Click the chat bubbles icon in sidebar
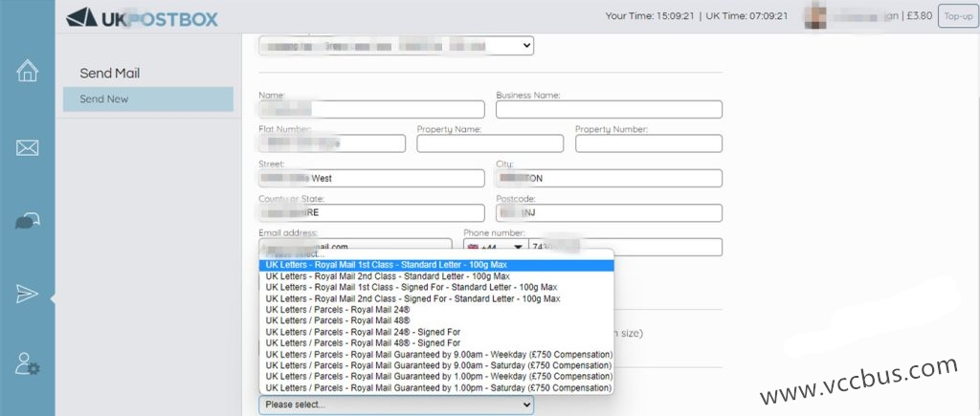 click(x=27, y=221)
